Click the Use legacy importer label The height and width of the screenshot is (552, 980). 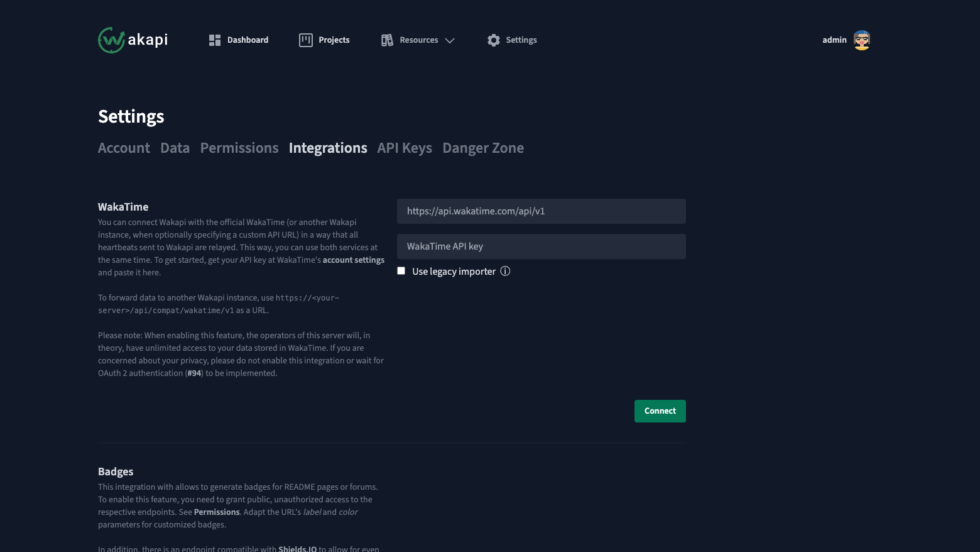(x=454, y=272)
